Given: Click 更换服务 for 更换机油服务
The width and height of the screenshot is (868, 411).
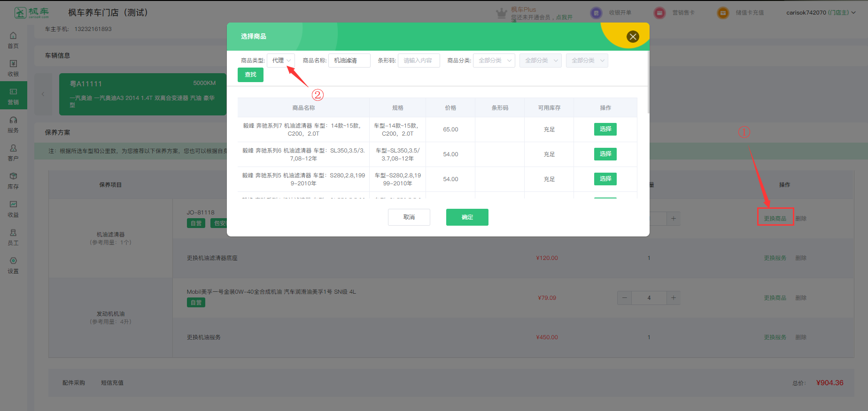Looking at the screenshot, I should click(775, 337).
